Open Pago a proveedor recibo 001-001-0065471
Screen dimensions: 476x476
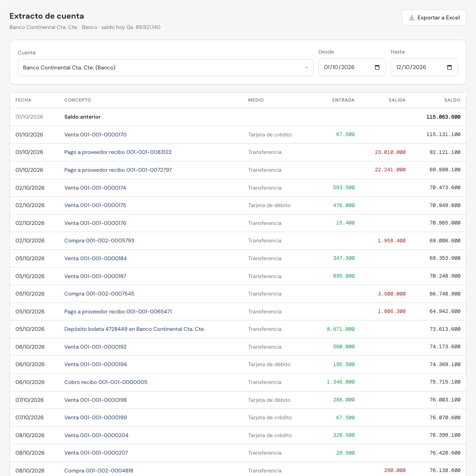click(118, 311)
